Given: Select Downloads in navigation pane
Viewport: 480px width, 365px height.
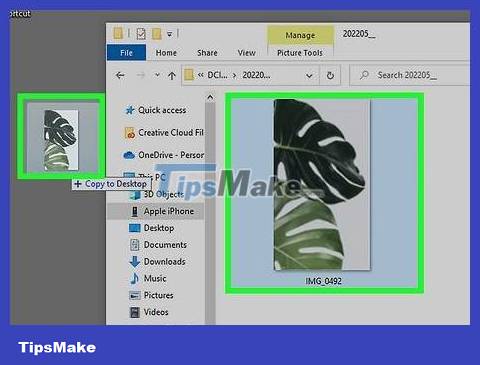Looking at the screenshot, I should tap(164, 262).
